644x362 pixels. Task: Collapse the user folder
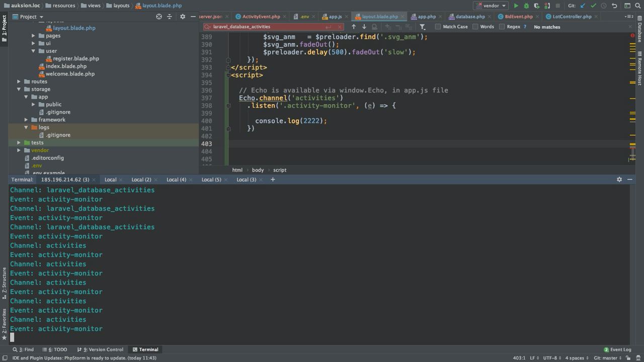pyautogui.click(x=34, y=51)
